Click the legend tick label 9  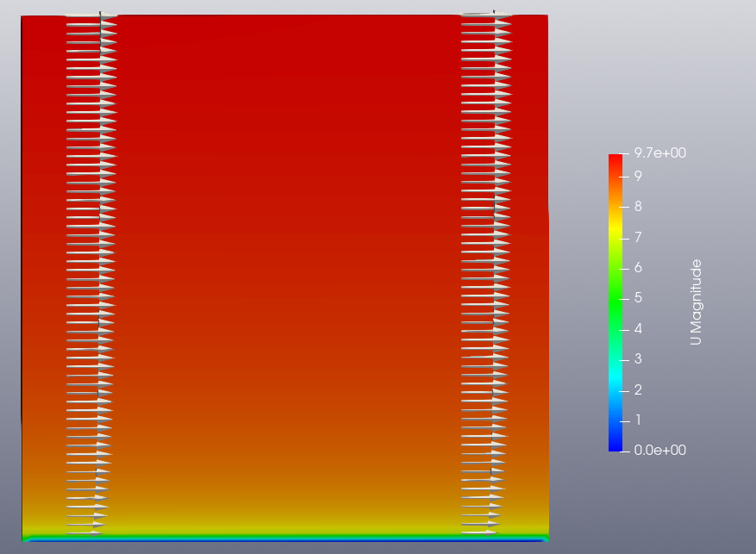[x=638, y=177]
